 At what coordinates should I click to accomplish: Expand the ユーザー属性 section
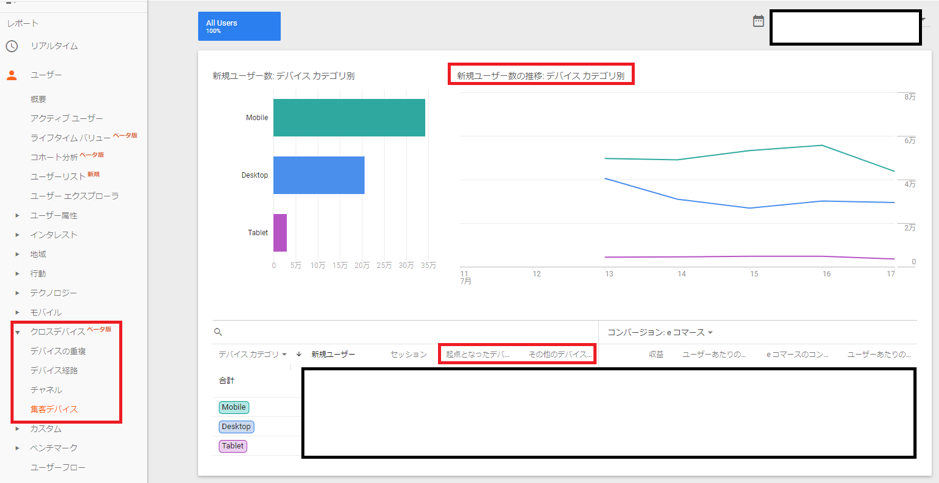(17, 216)
